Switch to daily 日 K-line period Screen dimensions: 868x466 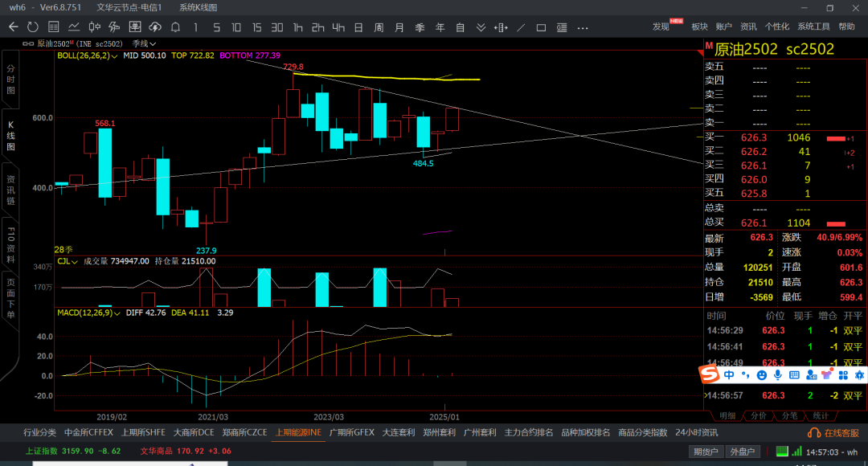(358, 27)
